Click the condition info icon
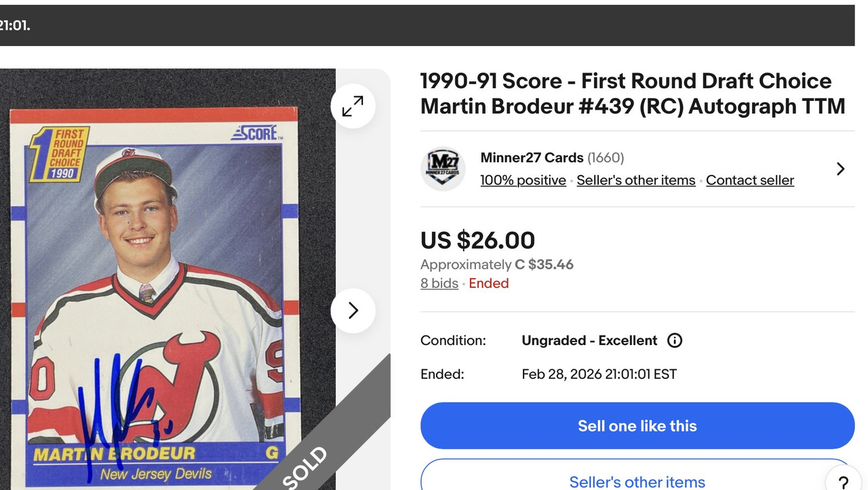Image resolution: width=868 pixels, height=490 pixels. (675, 340)
